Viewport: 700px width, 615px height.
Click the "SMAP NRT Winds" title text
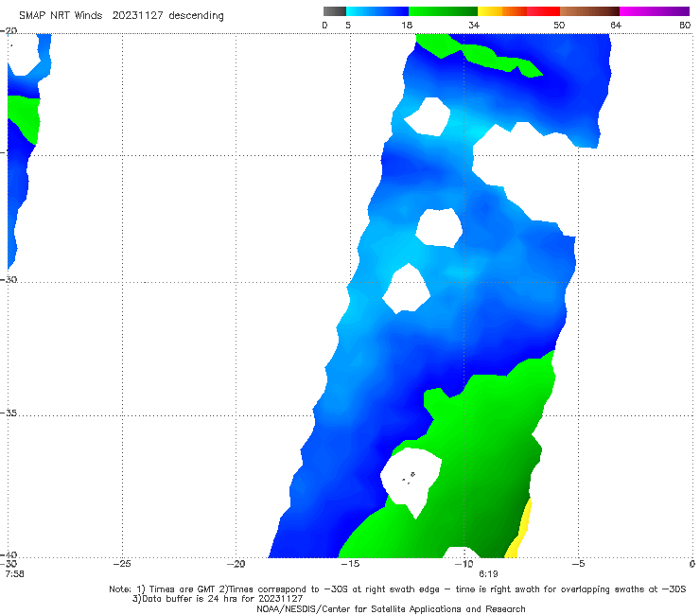click(x=61, y=16)
